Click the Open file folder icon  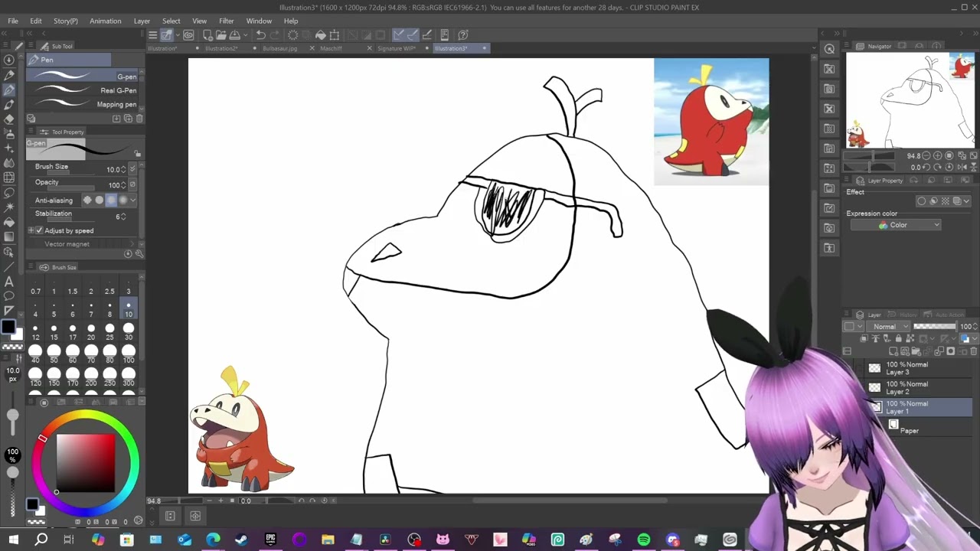point(220,34)
